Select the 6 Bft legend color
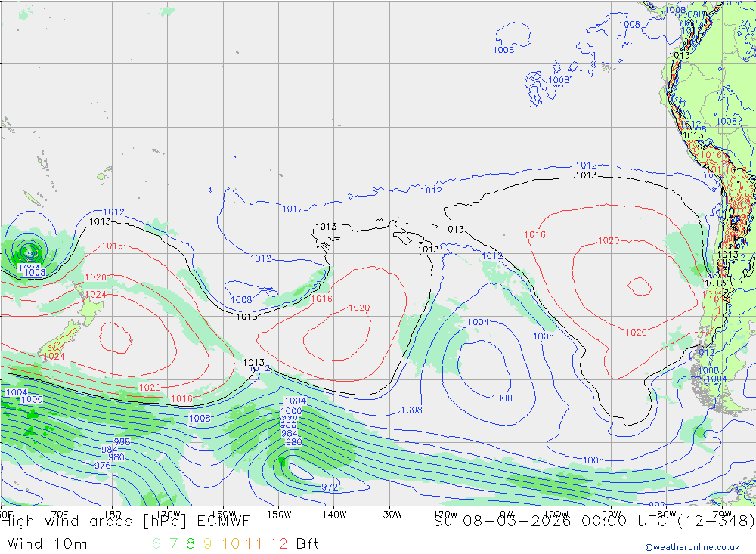The image size is (756, 554). 156,544
